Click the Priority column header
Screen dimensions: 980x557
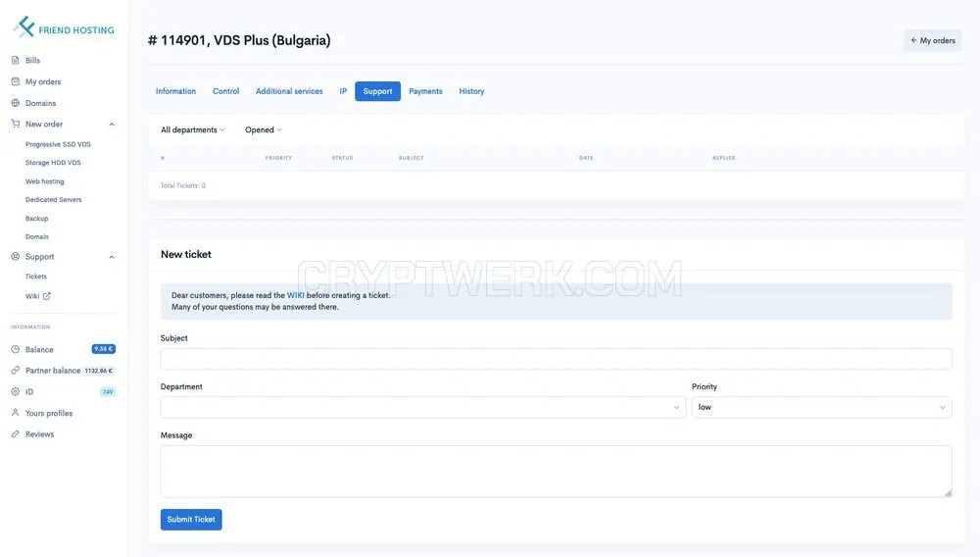click(278, 158)
